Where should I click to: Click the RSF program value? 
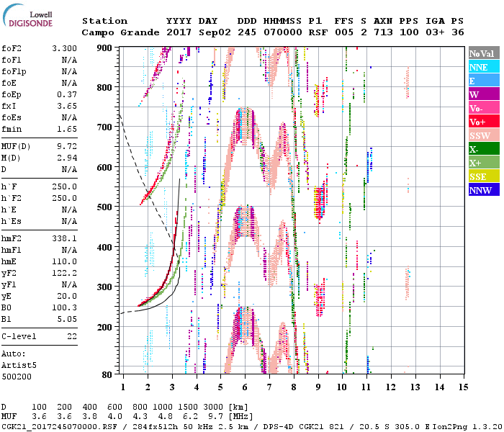[x=318, y=32]
